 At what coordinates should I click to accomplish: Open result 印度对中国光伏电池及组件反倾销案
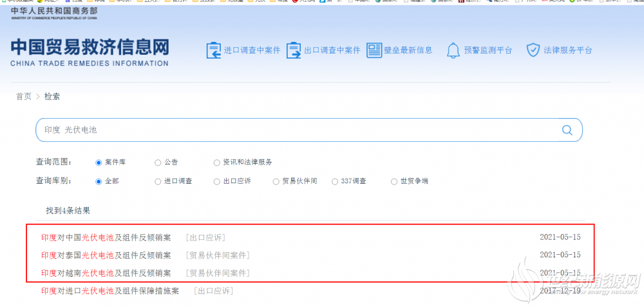click(106, 237)
